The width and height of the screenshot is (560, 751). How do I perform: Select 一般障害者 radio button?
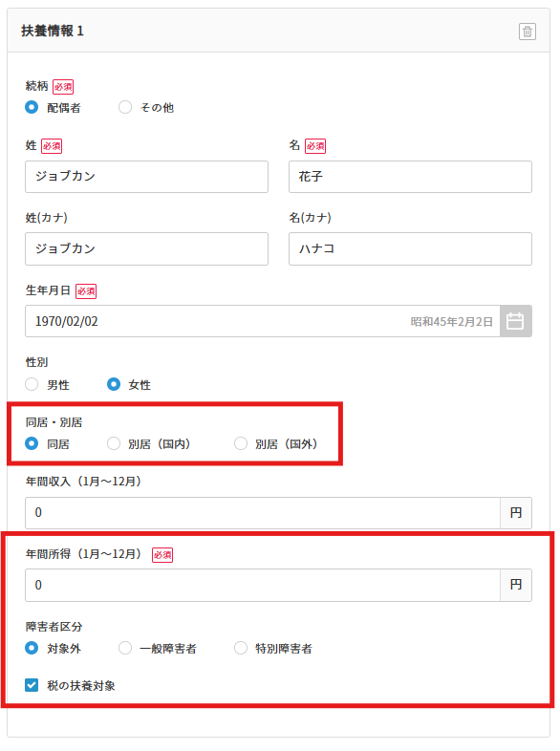(x=125, y=648)
